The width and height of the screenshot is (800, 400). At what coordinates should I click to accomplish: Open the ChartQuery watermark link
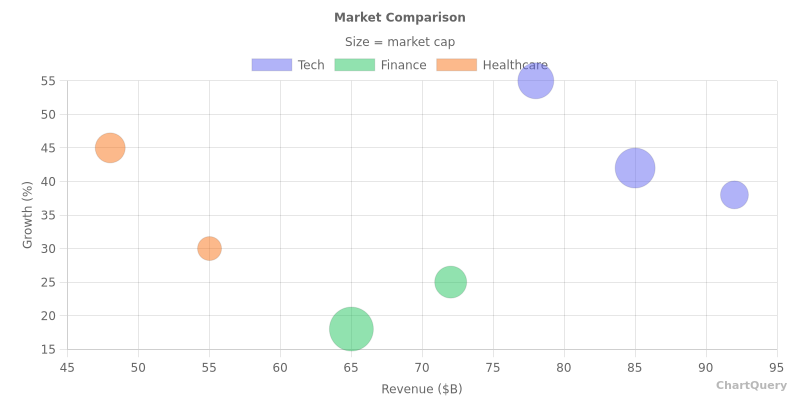pos(751,385)
